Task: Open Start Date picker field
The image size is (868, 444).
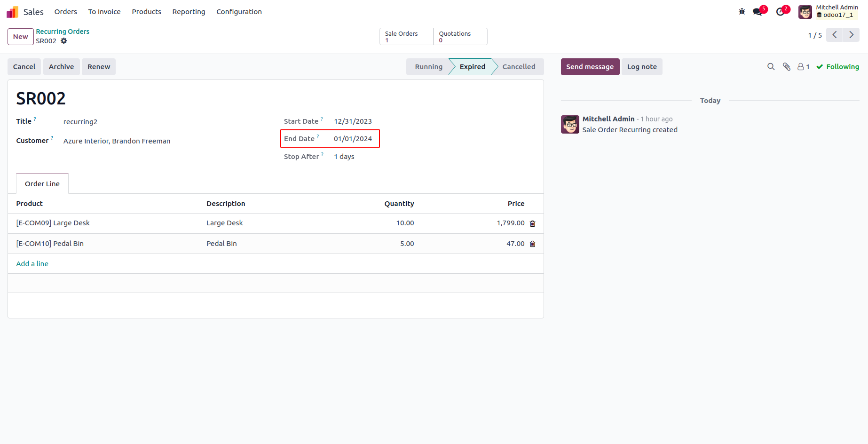Action: (353, 121)
